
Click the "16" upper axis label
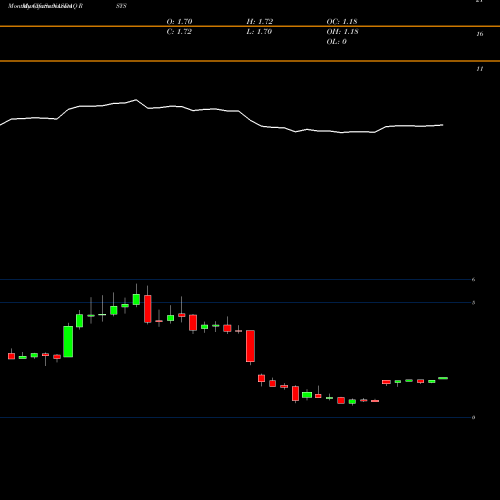pyautogui.click(x=480, y=34)
